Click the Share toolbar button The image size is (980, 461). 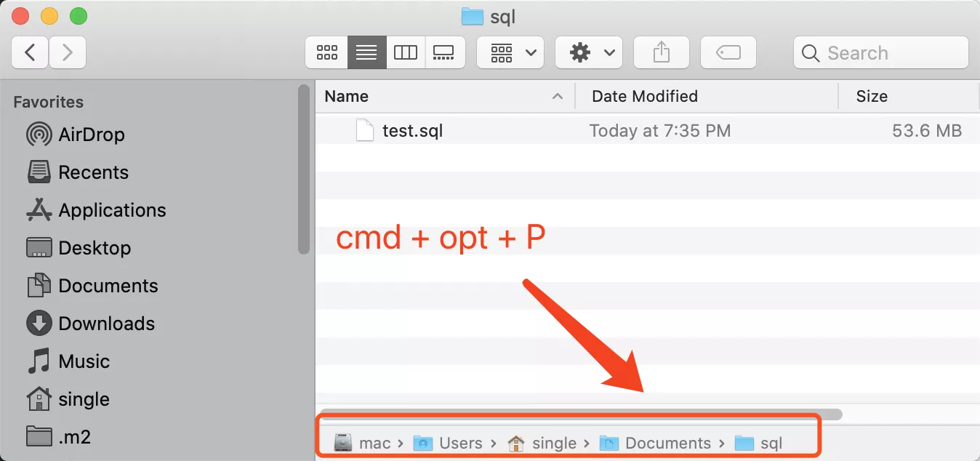[661, 52]
